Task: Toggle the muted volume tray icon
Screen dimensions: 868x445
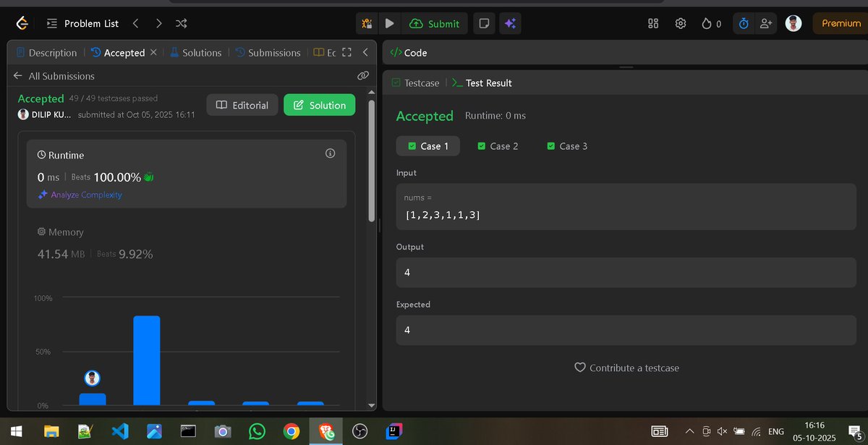Action: click(721, 431)
